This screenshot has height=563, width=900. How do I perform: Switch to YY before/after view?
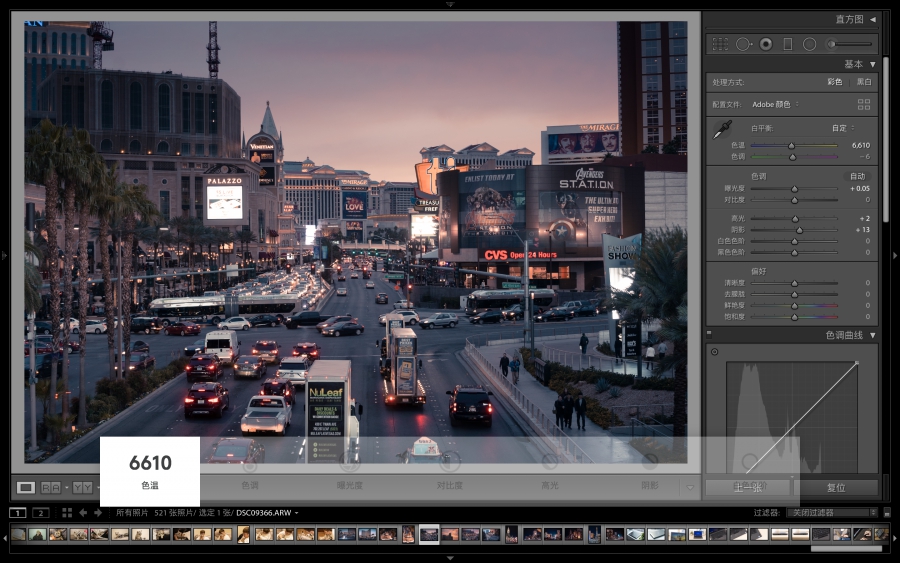click(82, 488)
